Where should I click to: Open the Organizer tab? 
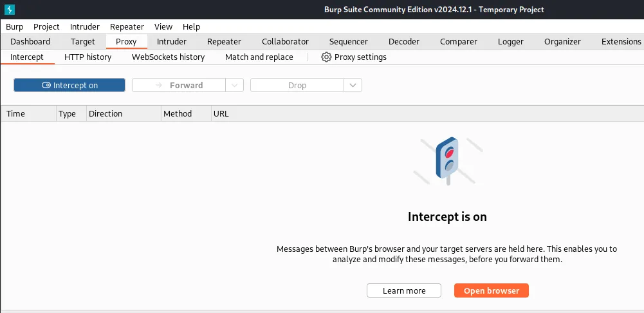(562, 42)
